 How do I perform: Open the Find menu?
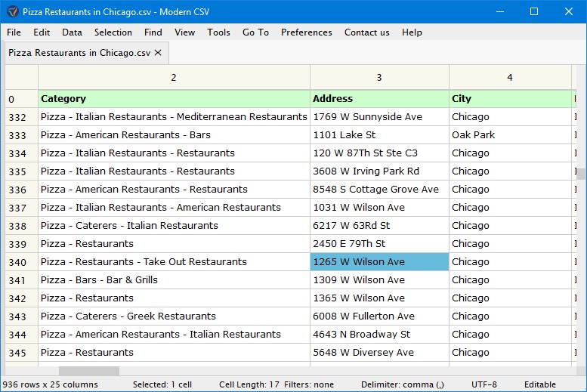pos(153,32)
